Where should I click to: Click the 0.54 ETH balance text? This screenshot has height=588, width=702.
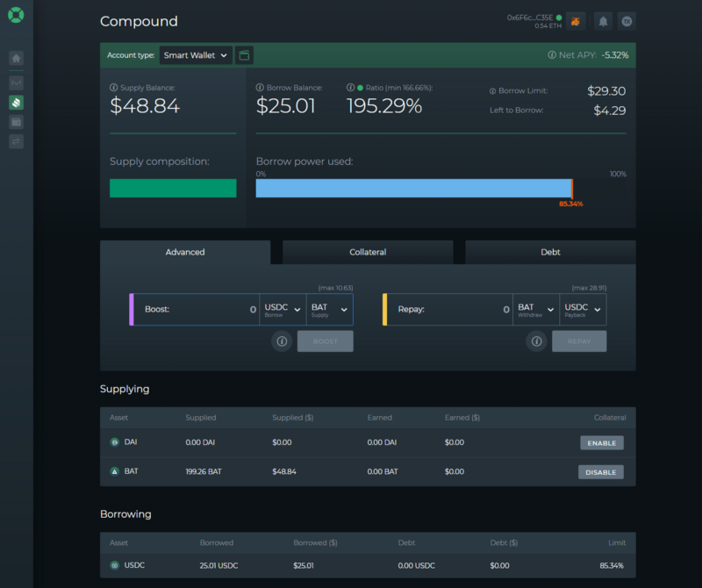pyautogui.click(x=548, y=26)
